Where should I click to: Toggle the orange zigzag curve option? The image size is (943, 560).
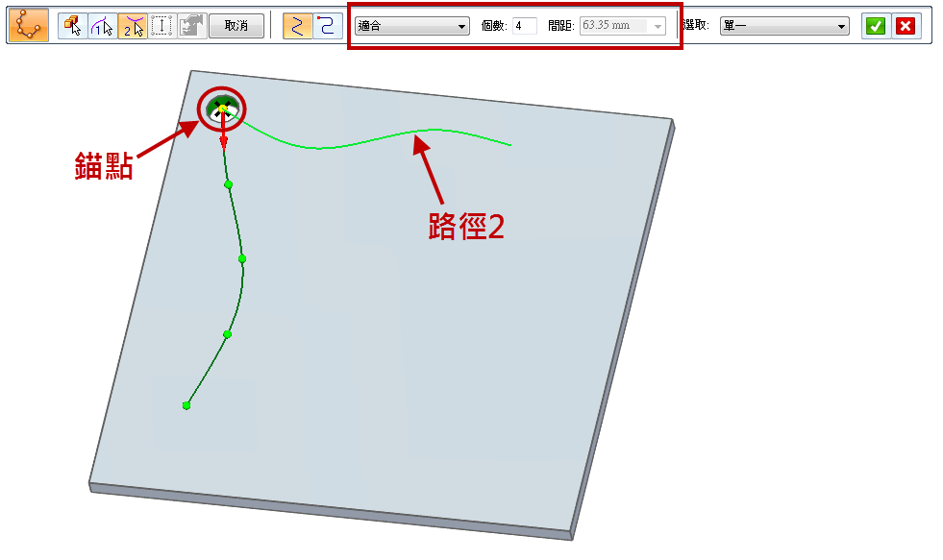pyautogui.click(x=297, y=26)
